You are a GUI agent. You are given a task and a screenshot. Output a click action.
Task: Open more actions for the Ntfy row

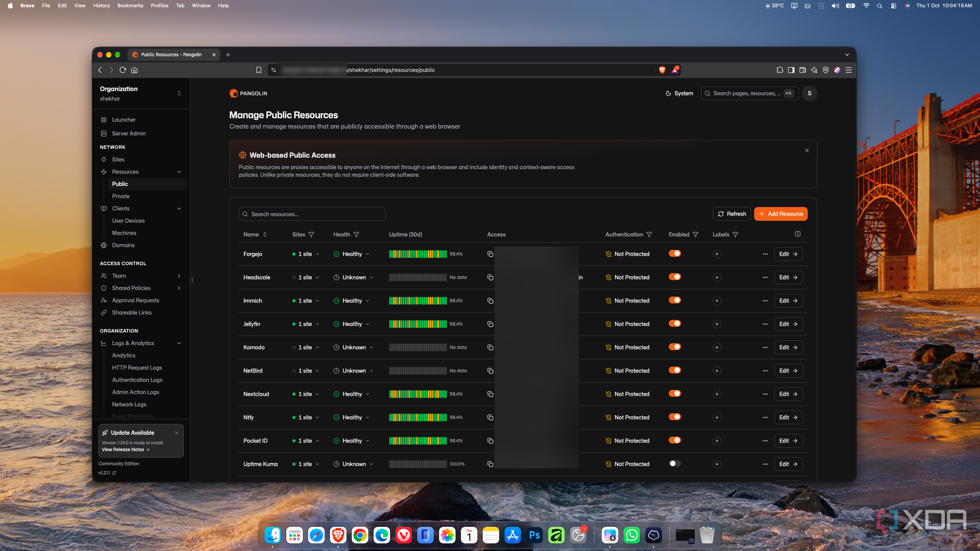(765, 417)
